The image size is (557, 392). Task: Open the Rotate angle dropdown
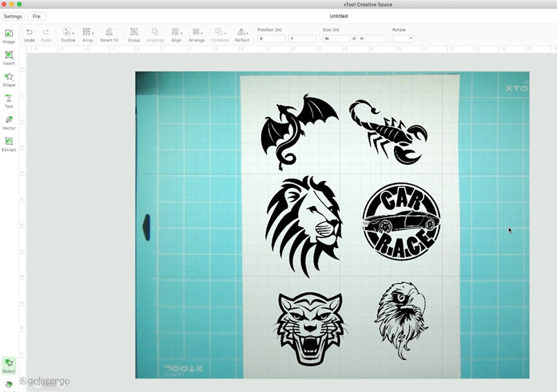pos(403,38)
